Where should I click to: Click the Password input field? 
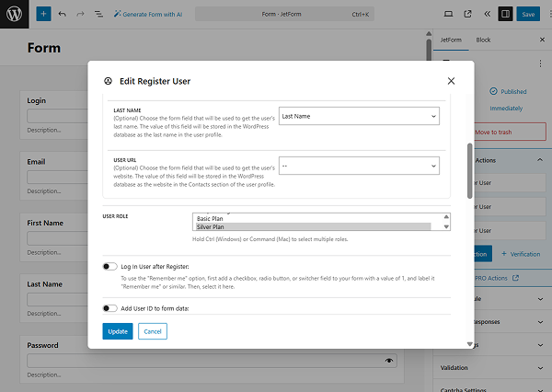(x=212, y=361)
